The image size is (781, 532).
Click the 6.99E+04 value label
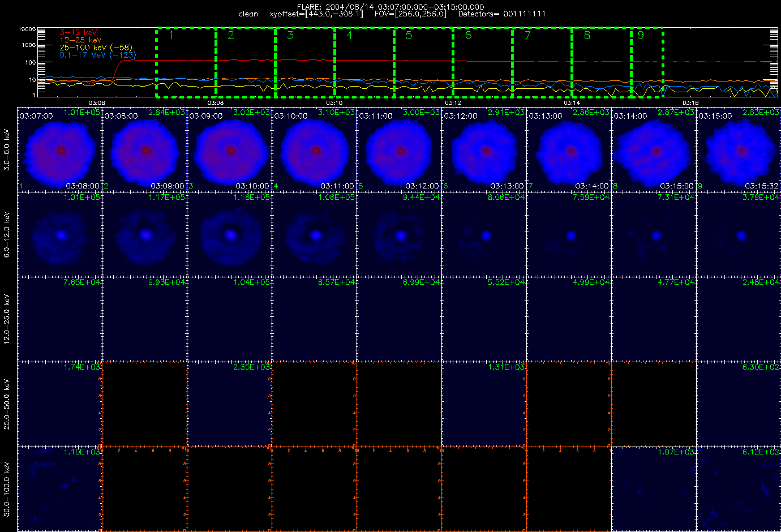pos(421,282)
